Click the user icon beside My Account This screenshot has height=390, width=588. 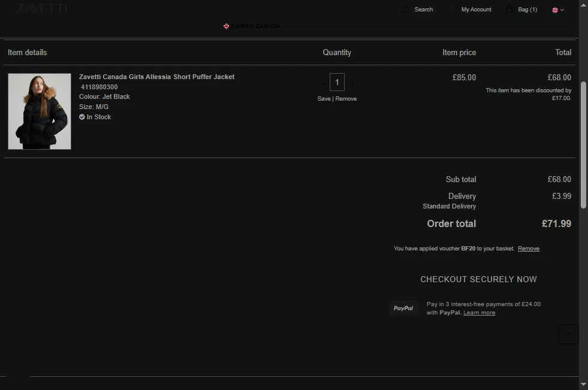pyautogui.click(x=453, y=10)
